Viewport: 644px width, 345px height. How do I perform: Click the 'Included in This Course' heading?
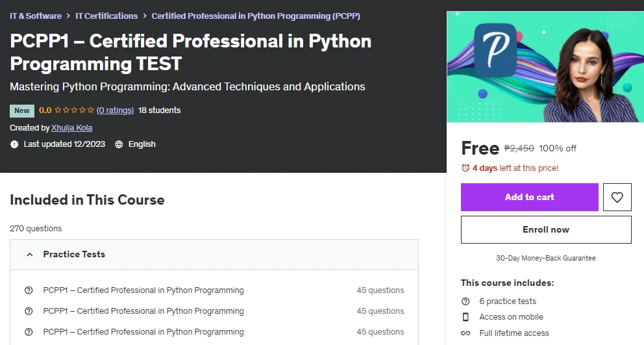87,200
